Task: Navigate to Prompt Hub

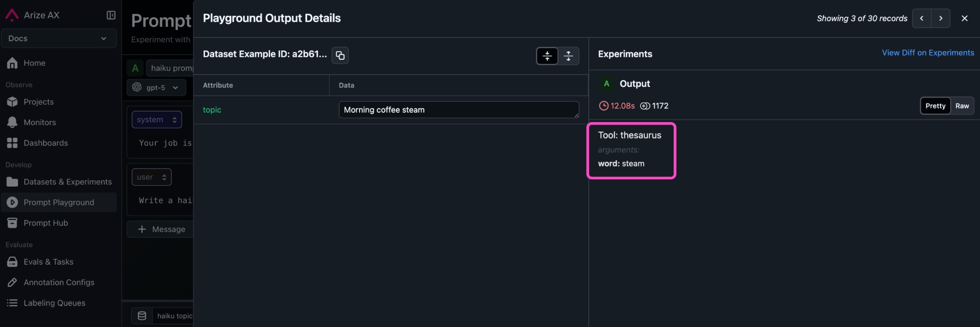Action: point(46,223)
